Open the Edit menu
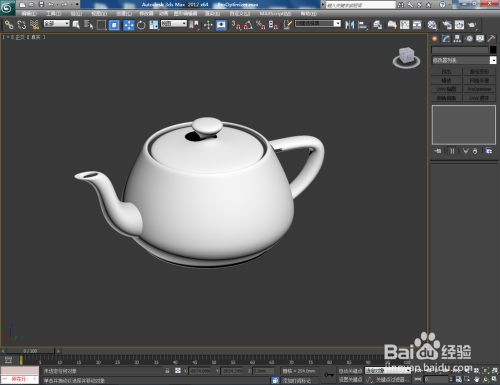The height and width of the screenshot is (385, 500). (x=29, y=14)
